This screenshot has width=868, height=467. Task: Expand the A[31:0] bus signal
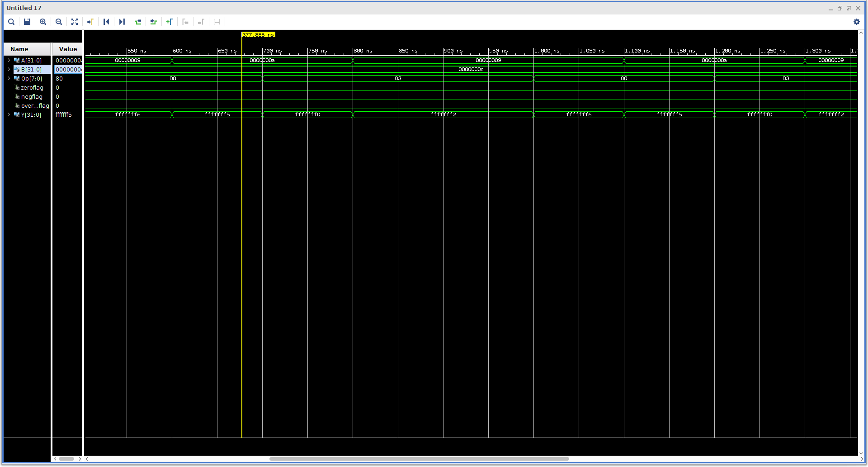click(x=9, y=60)
